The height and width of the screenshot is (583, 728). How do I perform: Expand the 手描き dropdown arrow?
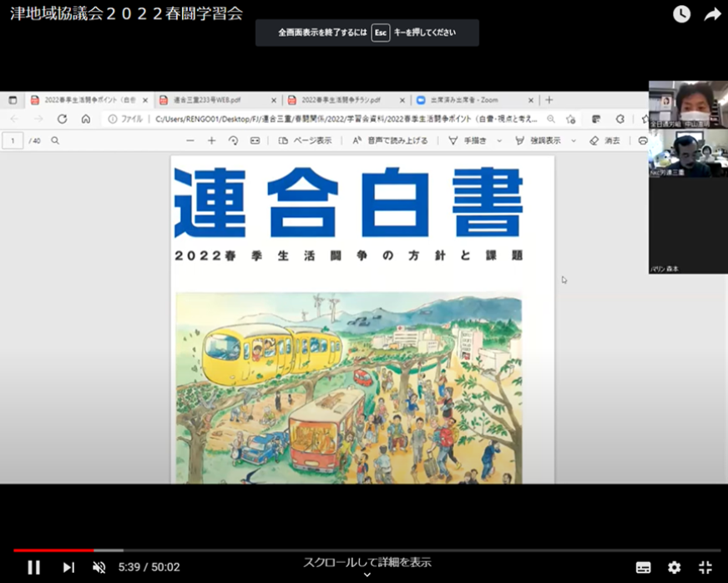(499, 140)
